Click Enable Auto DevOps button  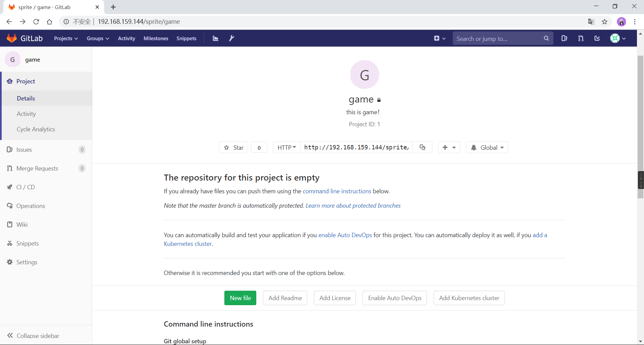(x=395, y=298)
